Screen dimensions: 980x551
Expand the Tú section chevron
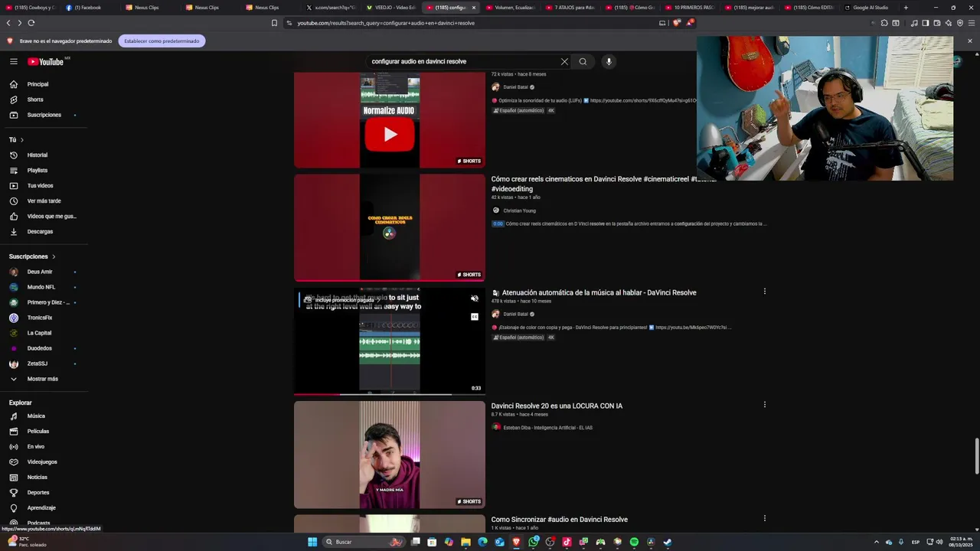click(22, 140)
